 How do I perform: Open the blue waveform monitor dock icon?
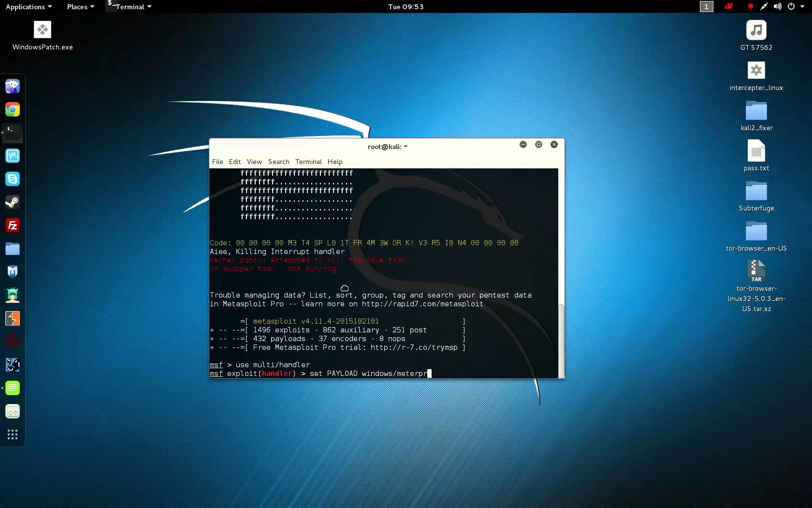point(13,156)
